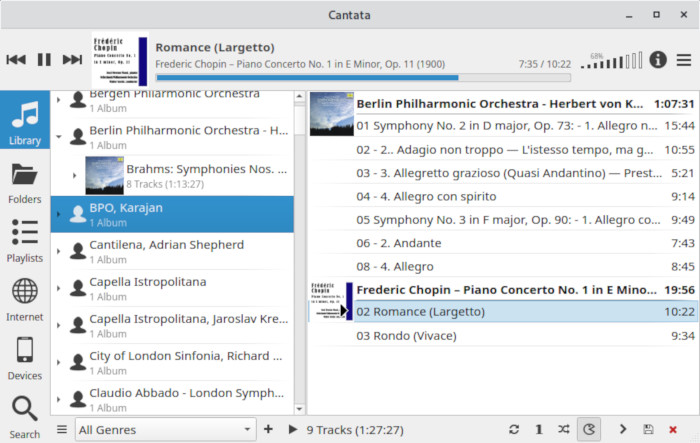Add selection to play queue with plus
This screenshot has width=700, height=443.
pos(268,429)
